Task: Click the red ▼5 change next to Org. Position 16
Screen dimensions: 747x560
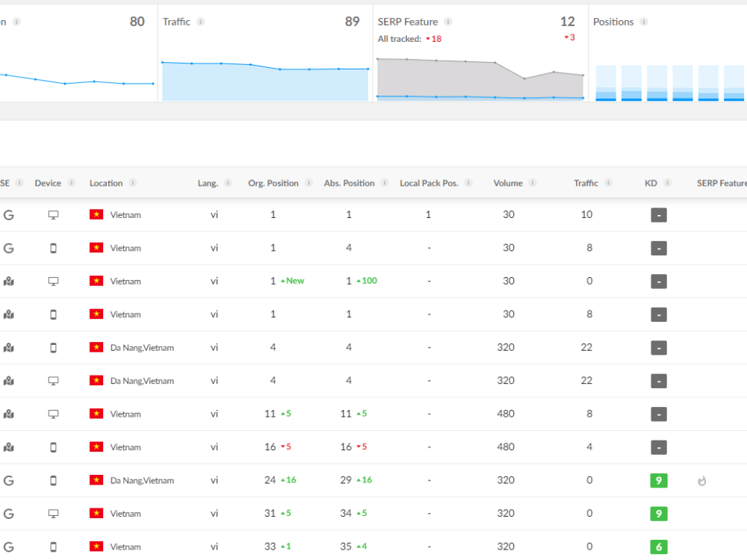Action: 286,447
